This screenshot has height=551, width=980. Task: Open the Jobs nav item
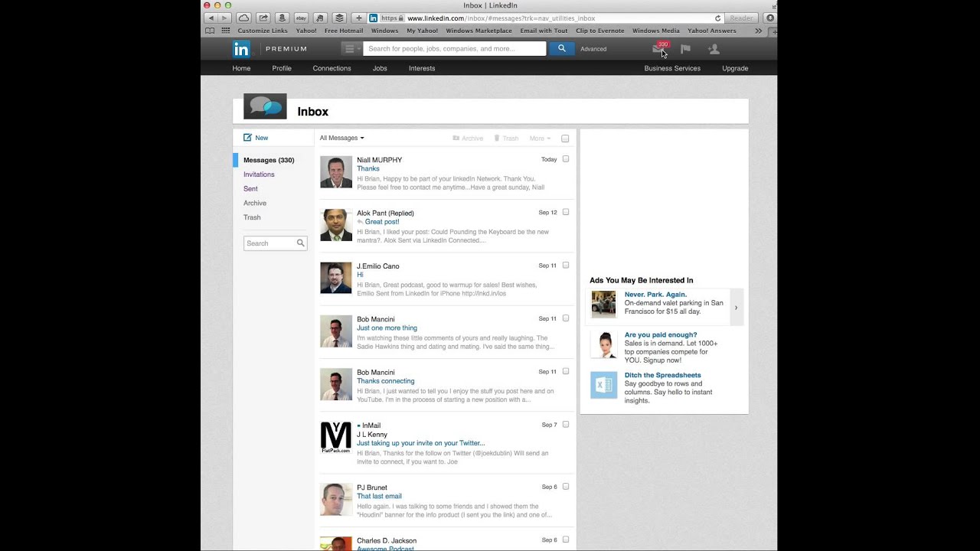(x=380, y=68)
